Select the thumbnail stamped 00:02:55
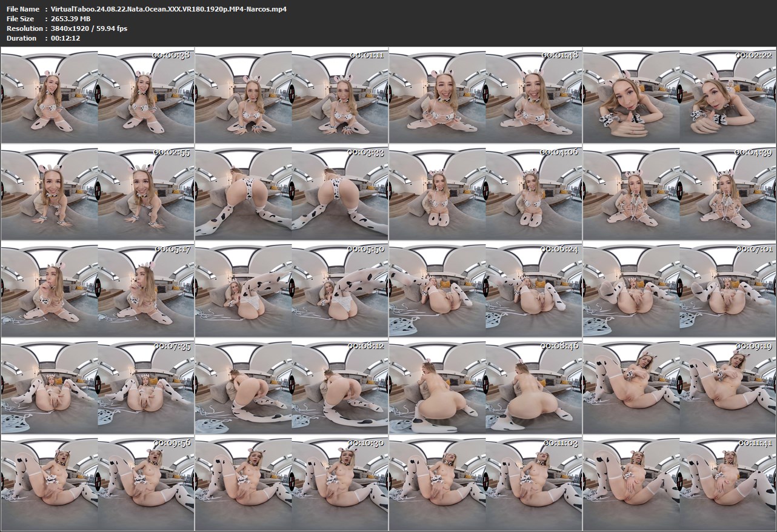 98,192
